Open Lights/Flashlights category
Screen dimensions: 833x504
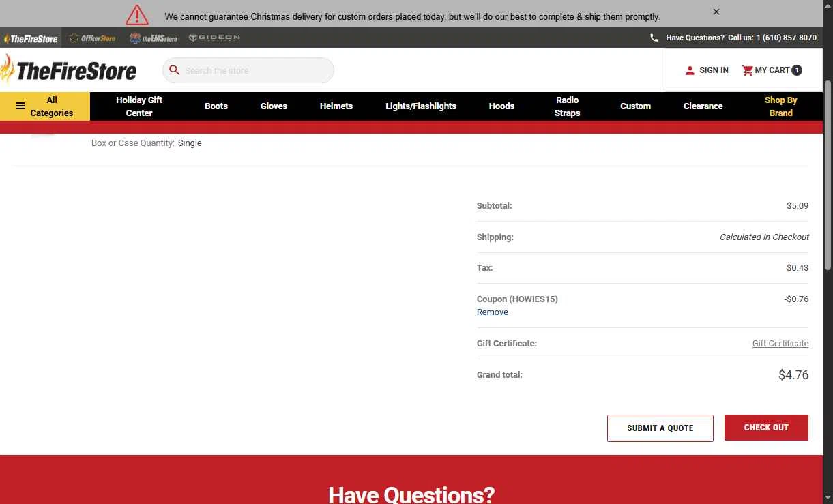(421, 106)
